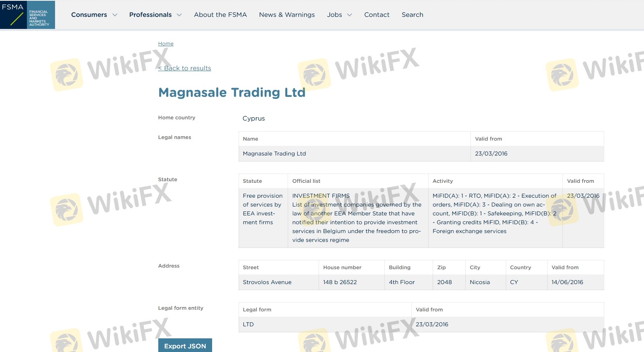Click the 4th Floor building cell
Screen dimensions: 644x352
point(409,282)
